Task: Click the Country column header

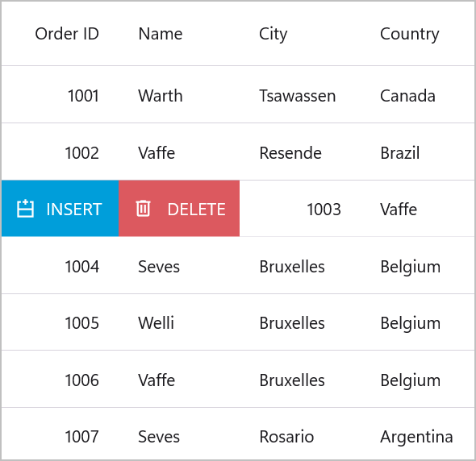Action: (410, 35)
